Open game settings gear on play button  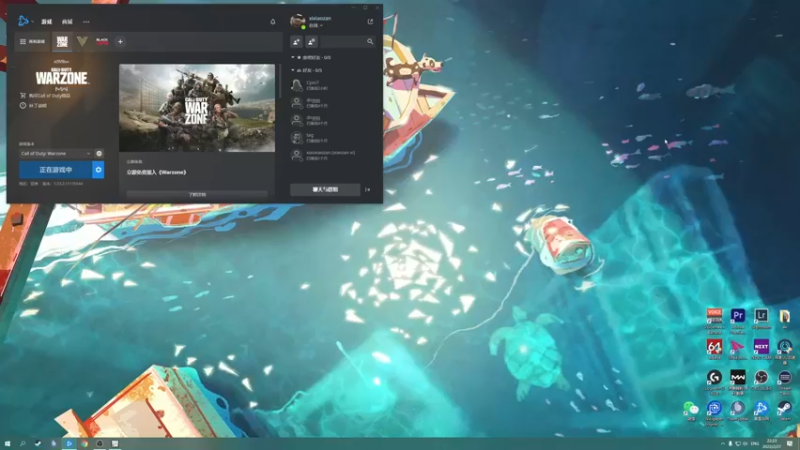98,170
